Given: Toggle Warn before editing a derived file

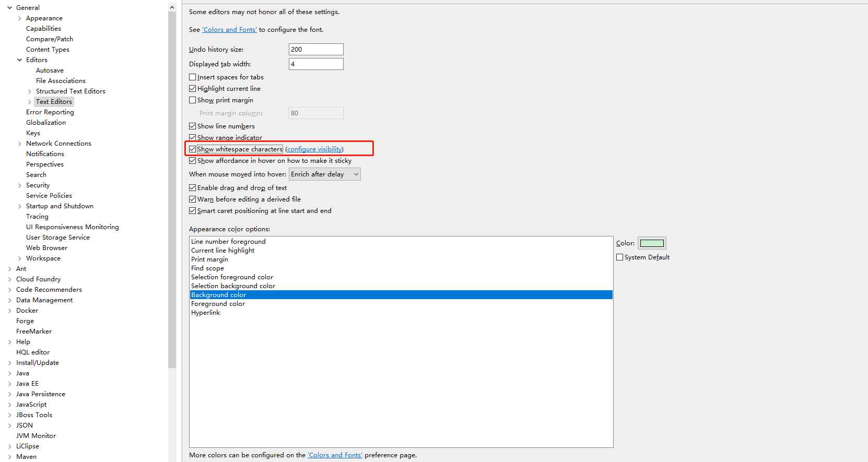Looking at the screenshot, I should point(192,199).
